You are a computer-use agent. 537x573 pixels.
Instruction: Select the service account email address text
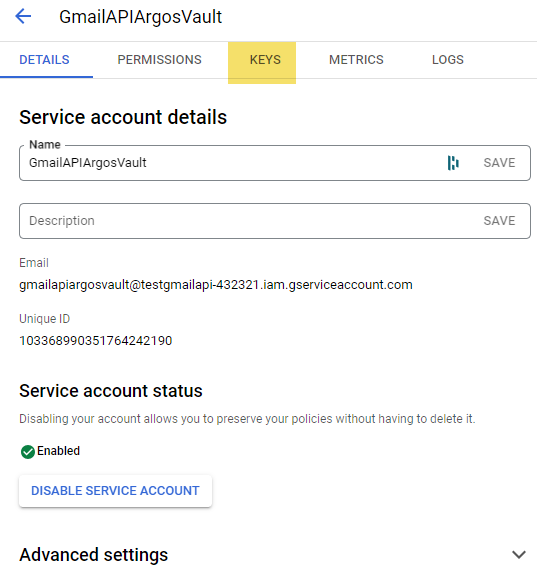[216, 285]
